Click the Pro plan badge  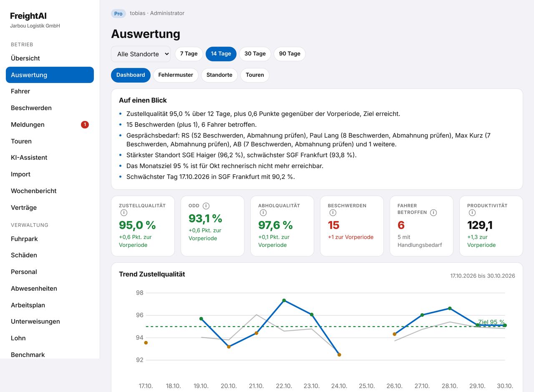pos(118,14)
